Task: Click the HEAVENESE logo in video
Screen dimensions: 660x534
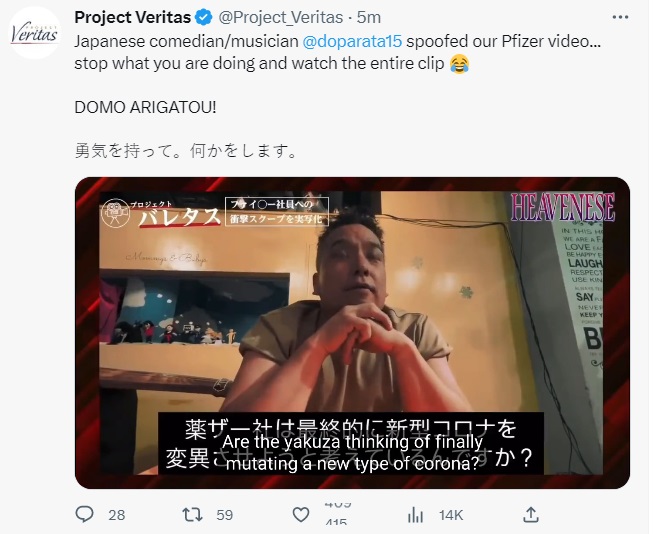Action: coord(562,207)
